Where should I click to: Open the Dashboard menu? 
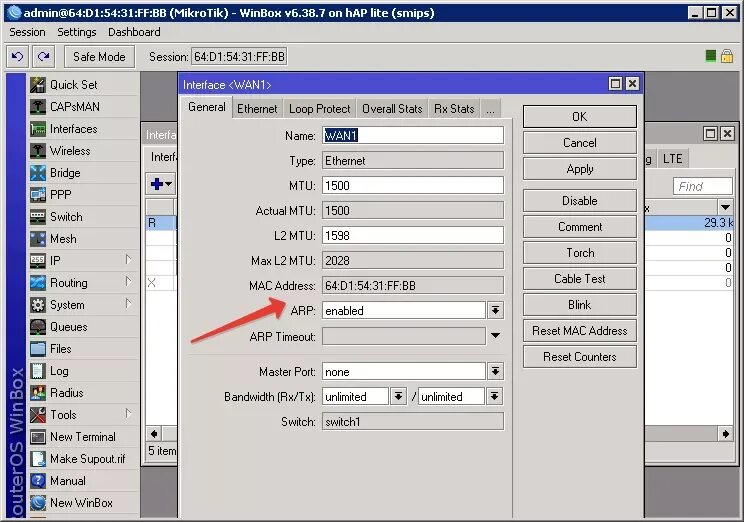(x=134, y=32)
